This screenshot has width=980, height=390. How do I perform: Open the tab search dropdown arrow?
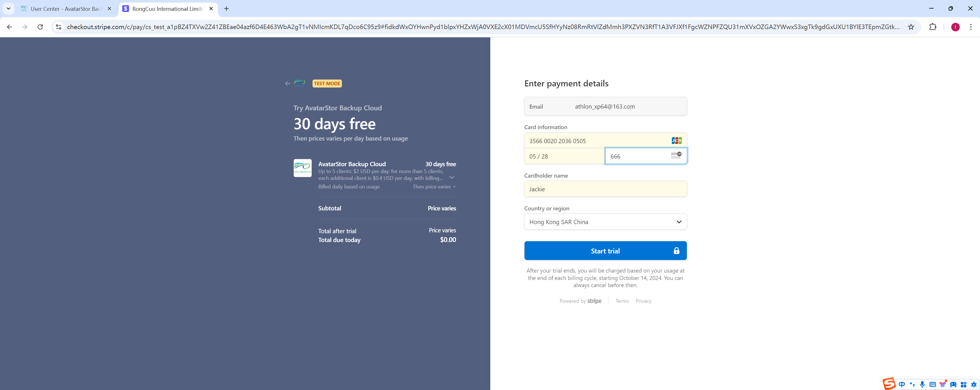tap(8, 8)
